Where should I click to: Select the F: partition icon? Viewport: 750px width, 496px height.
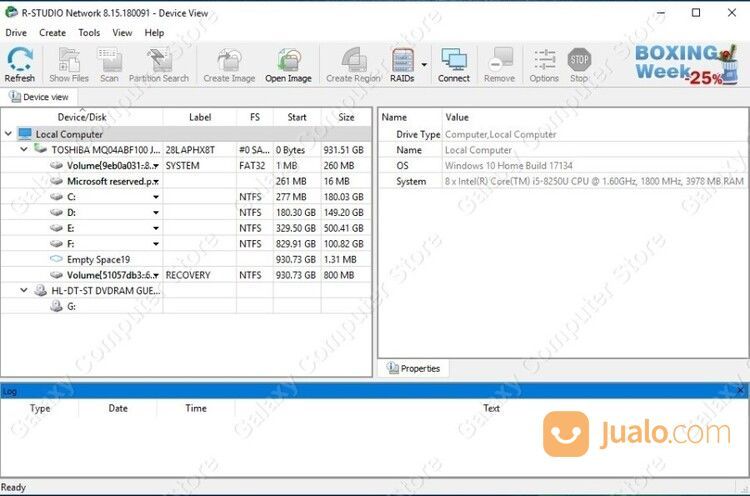(56, 243)
